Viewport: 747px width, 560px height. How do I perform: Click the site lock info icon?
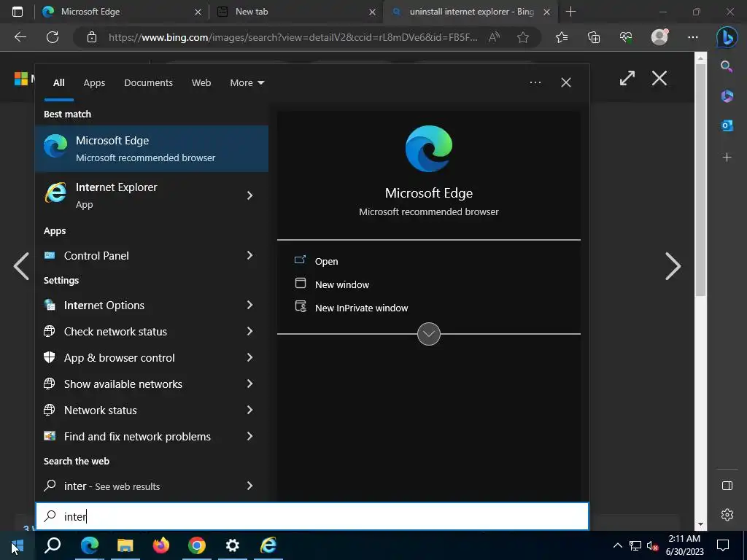[92, 37]
